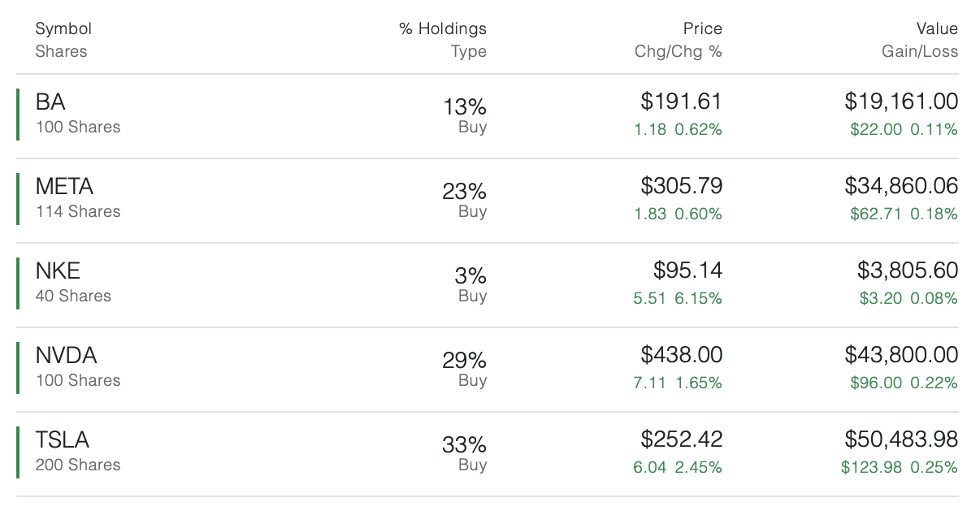
Task: Click the NVDA ticker symbol
Action: pyautogui.click(x=66, y=356)
